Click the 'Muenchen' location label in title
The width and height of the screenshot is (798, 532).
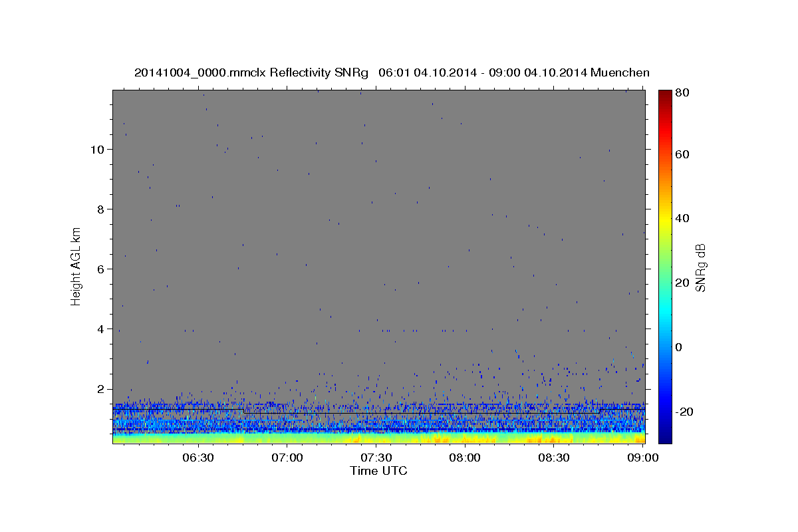(x=620, y=72)
